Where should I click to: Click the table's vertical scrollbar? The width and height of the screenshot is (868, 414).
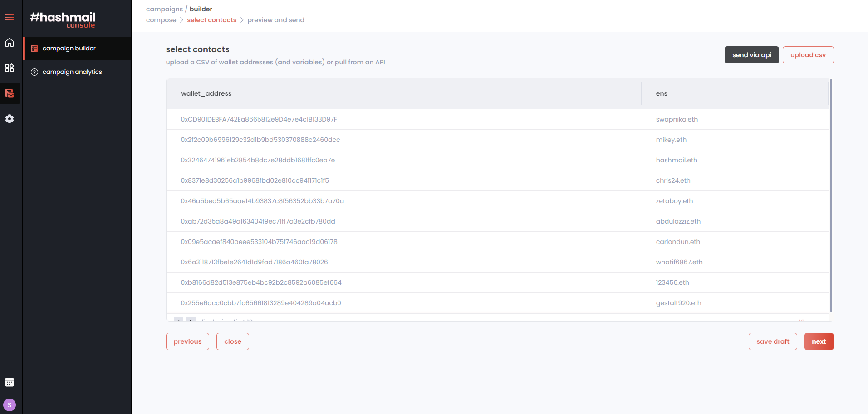pos(831,195)
